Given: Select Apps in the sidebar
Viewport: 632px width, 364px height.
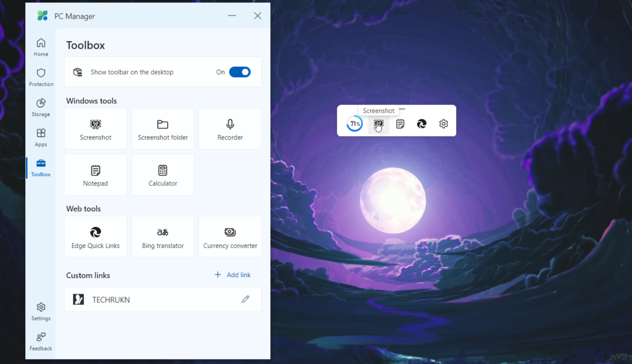Looking at the screenshot, I should pos(41,138).
